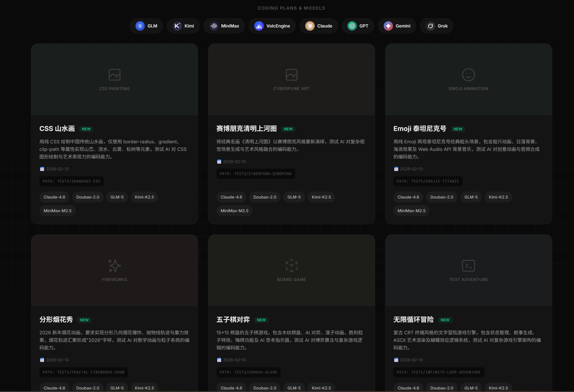Click the Gemini sparkle icon
Image resolution: width=574 pixels, height=392 pixels.
click(x=388, y=26)
